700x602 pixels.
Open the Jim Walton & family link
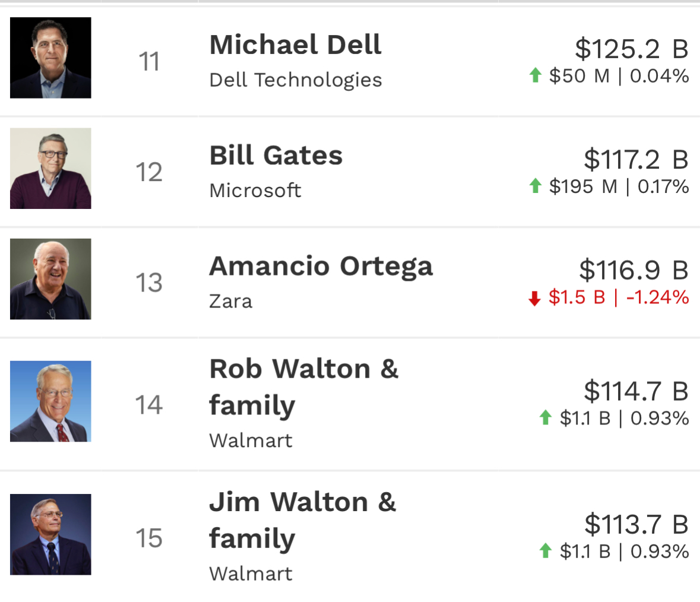pos(303,520)
